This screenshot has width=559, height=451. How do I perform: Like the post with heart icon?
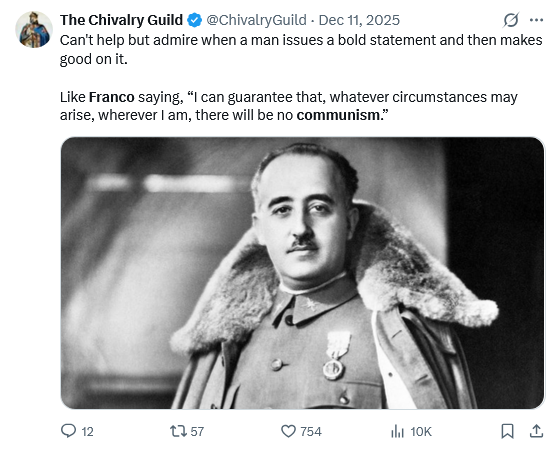(x=288, y=431)
